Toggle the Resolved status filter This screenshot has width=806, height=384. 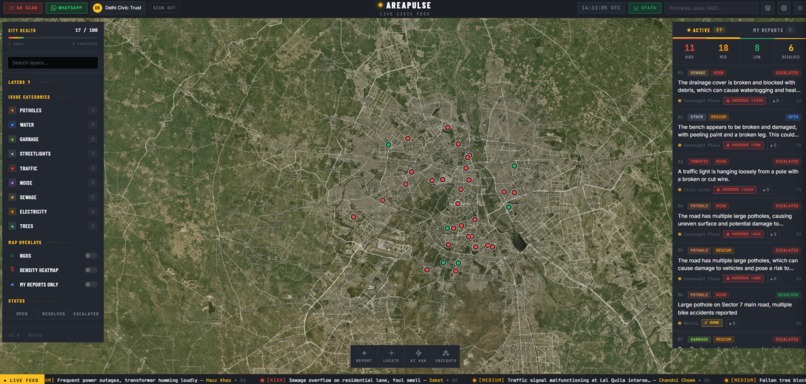pyautogui.click(x=53, y=314)
